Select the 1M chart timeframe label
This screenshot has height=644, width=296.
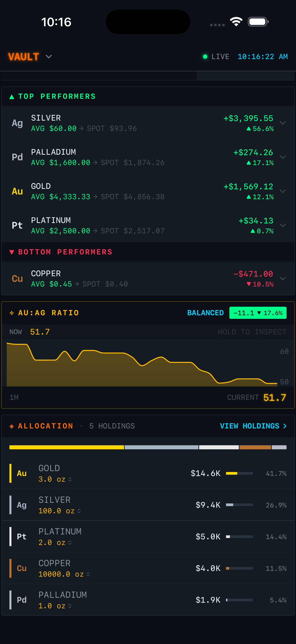click(x=14, y=397)
